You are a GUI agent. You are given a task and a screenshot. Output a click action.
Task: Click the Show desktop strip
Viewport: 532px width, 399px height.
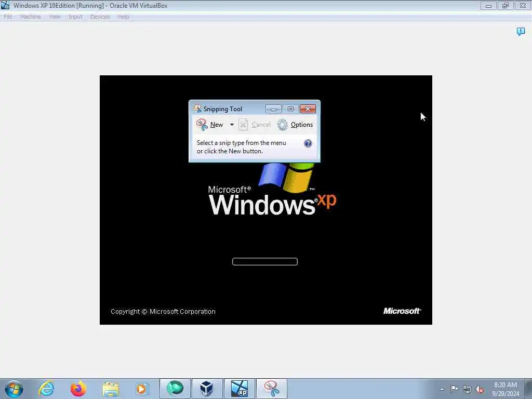528,389
